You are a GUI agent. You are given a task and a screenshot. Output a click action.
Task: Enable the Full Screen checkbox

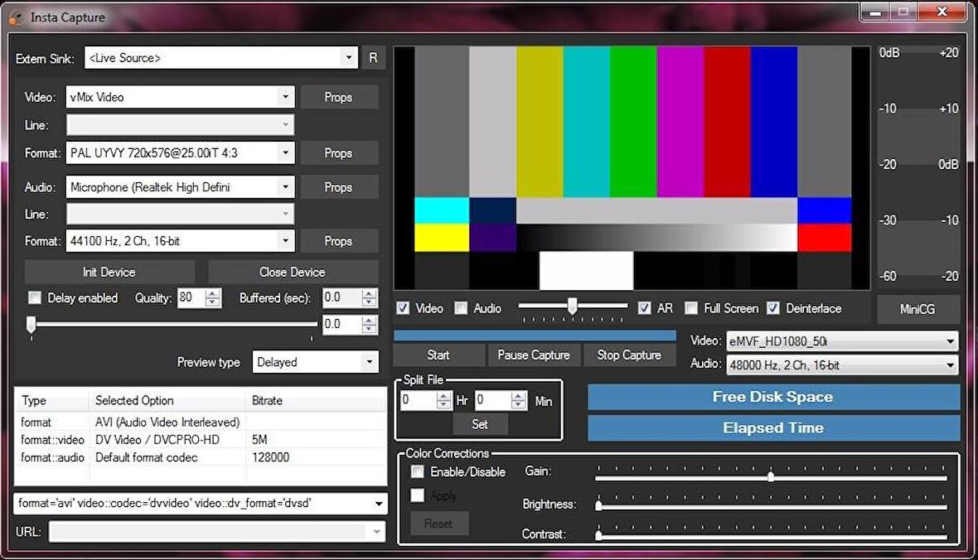coord(691,308)
